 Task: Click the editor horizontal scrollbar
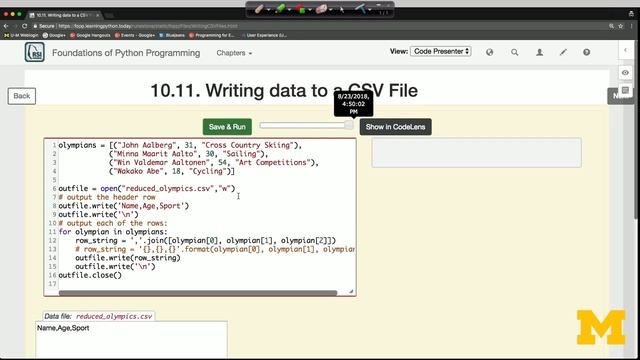click(198, 293)
